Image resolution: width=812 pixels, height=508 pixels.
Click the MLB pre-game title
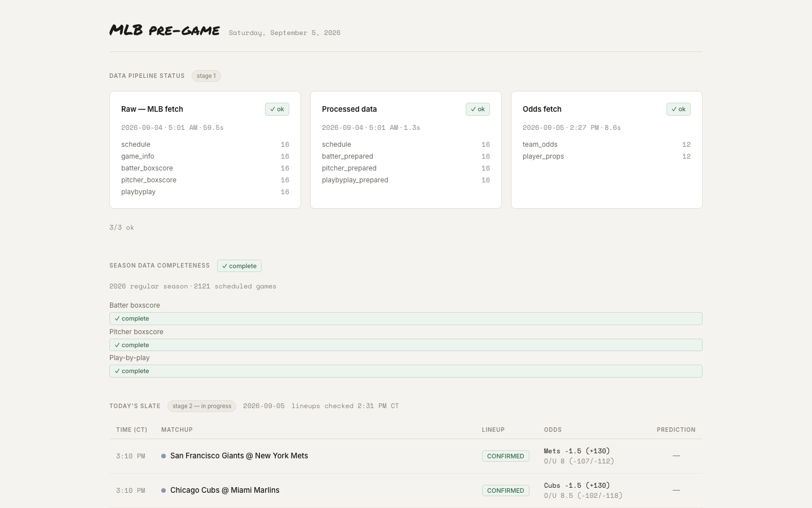click(x=165, y=30)
